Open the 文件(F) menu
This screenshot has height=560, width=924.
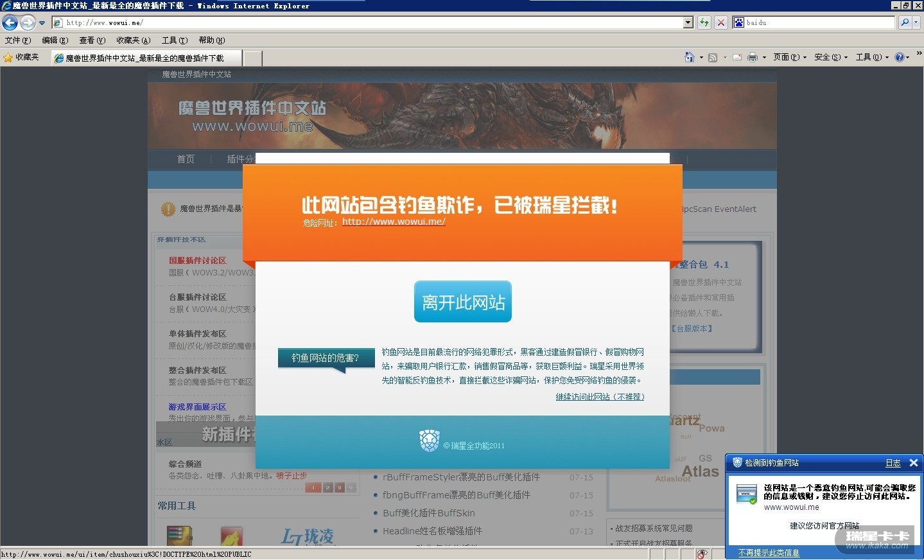[x=18, y=40]
